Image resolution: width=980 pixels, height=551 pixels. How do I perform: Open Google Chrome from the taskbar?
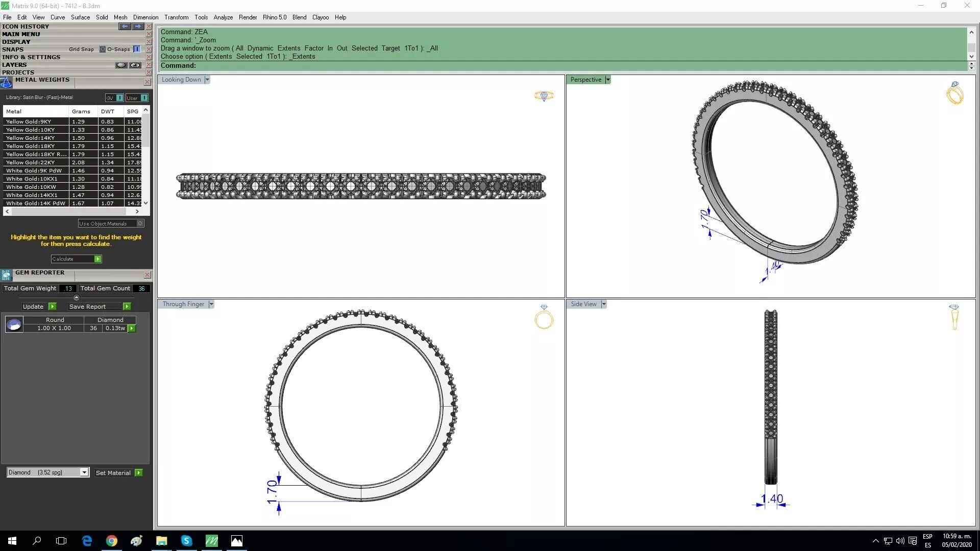pyautogui.click(x=111, y=541)
